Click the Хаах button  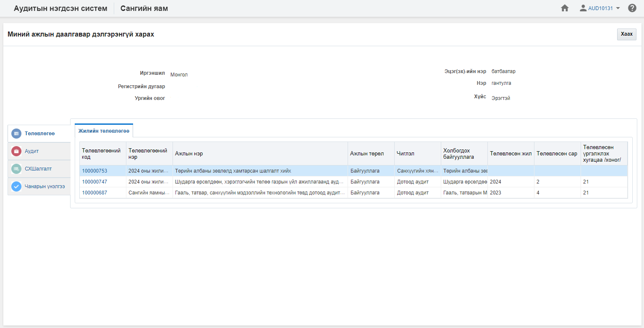tap(626, 34)
